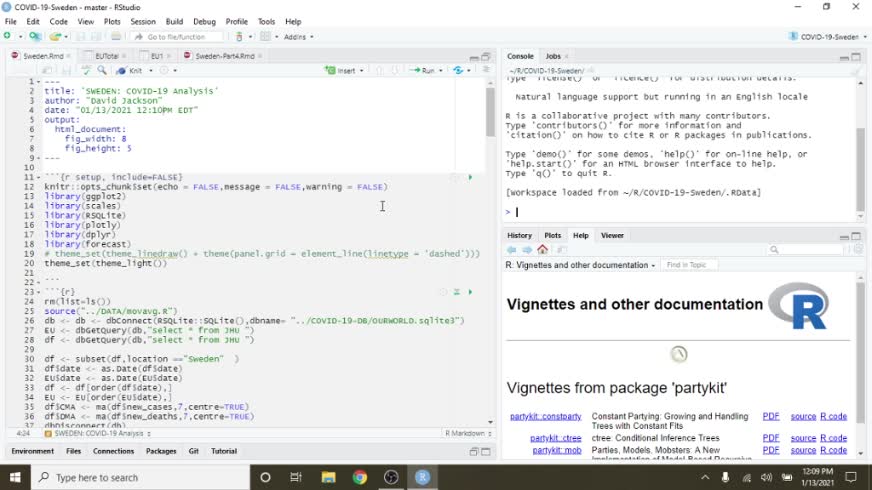
Task: Open Task View on taskbar
Action: 296,477
